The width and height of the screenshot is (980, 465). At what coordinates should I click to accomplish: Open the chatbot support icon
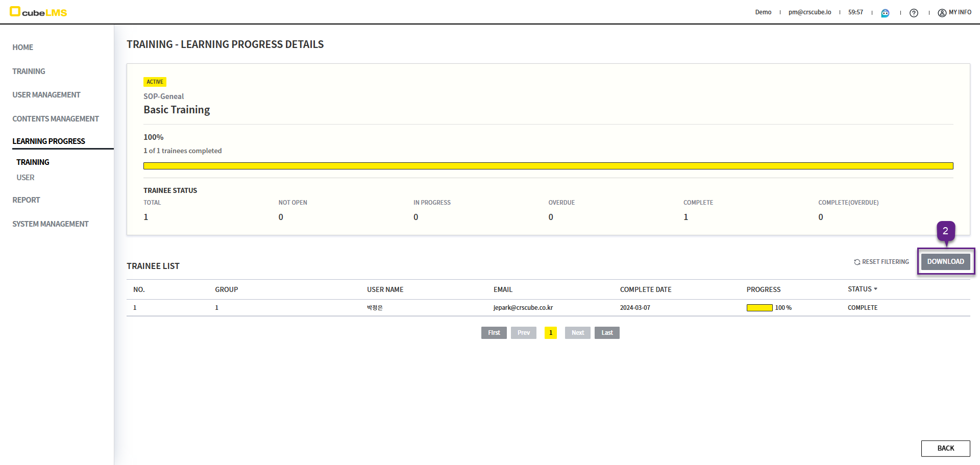885,13
